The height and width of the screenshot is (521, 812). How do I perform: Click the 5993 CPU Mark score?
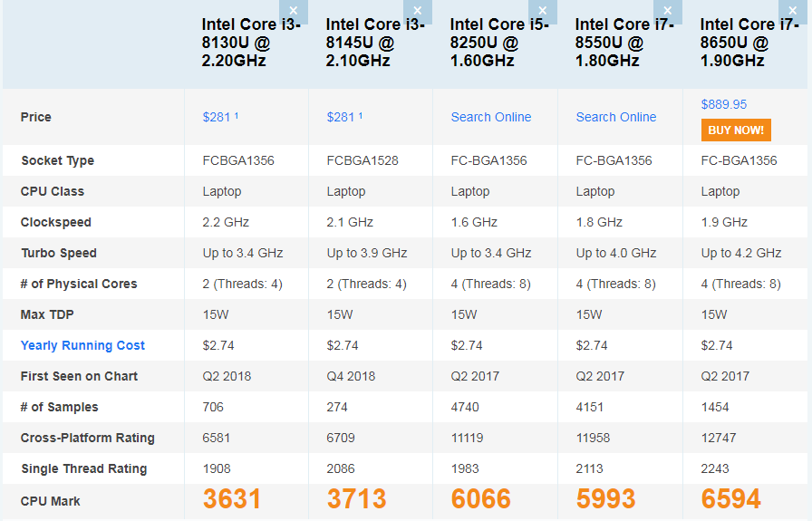605,499
